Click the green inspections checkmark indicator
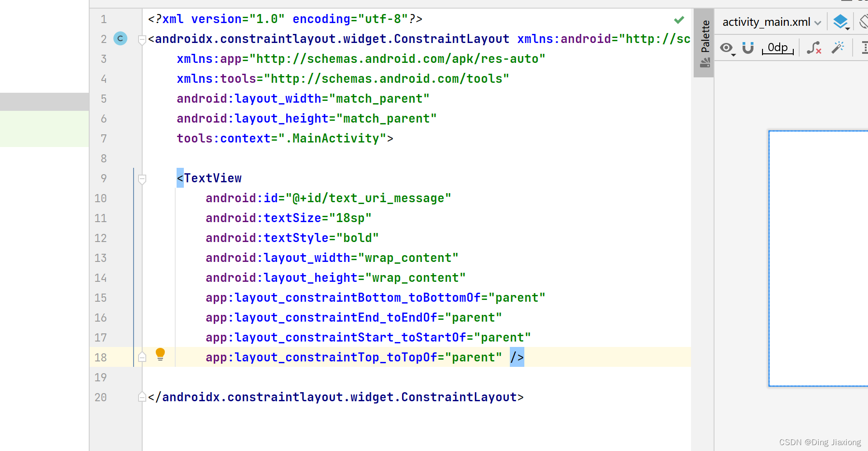The width and height of the screenshot is (868, 451). [679, 19]
